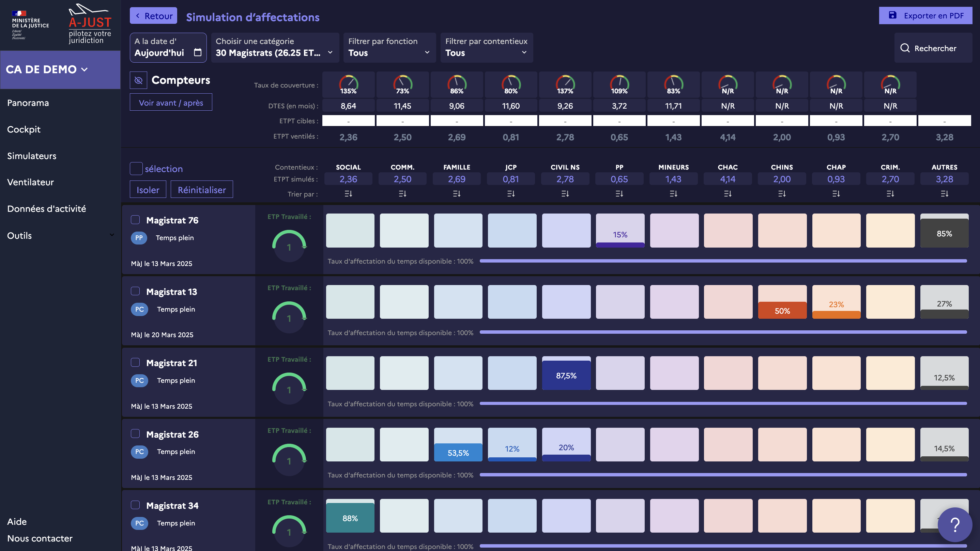Hide the Compteurs panel with eye icon
This screenshot has height=551, width=980.
[138, 80]
